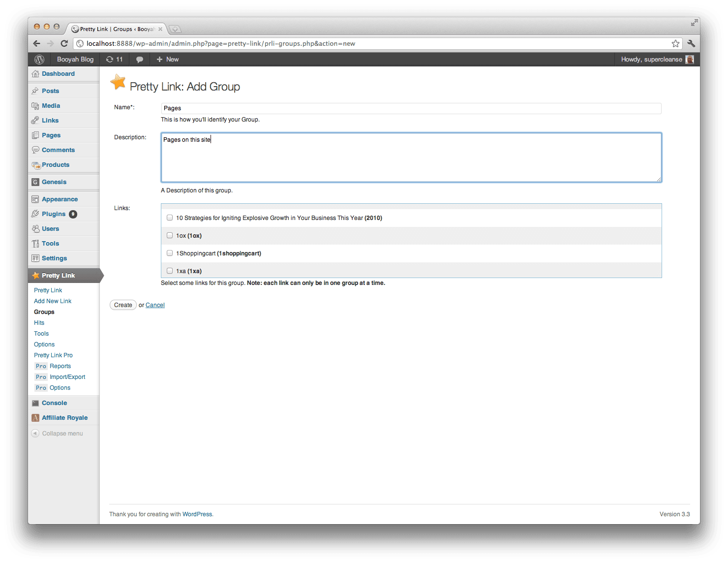Click the Media sidebar icon

[x=35, y=106]
